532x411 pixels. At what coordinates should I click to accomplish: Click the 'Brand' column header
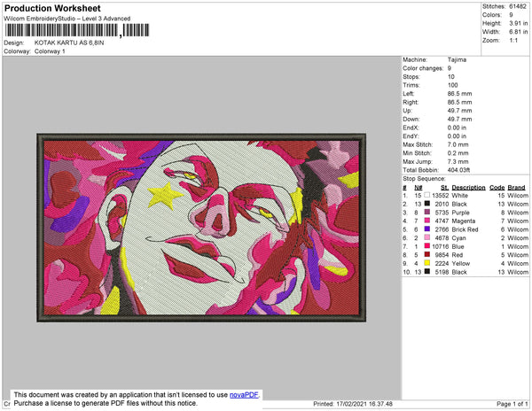[x=516, y=188]
